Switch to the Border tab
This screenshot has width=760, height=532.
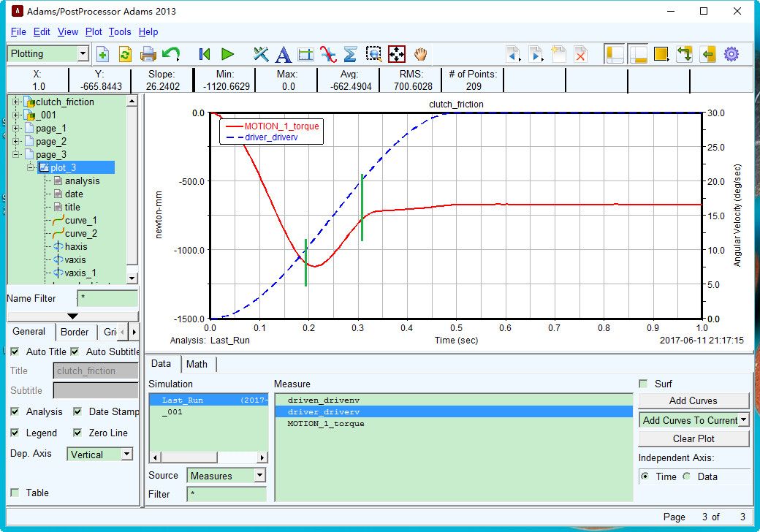74,332
